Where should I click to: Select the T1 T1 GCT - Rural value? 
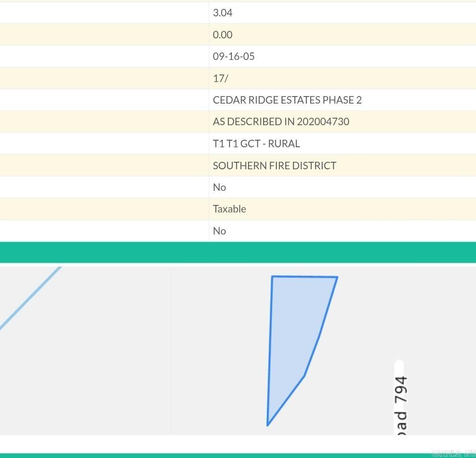coord(256,144)
